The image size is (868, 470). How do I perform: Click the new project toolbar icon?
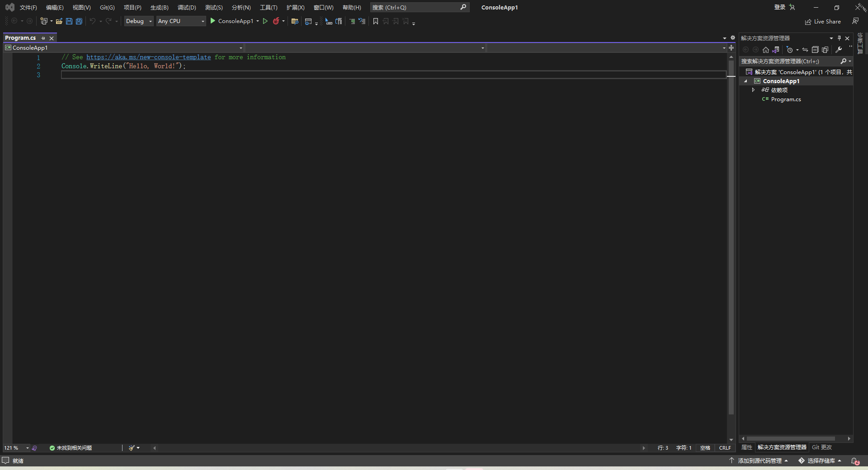[x=44, y=21]
